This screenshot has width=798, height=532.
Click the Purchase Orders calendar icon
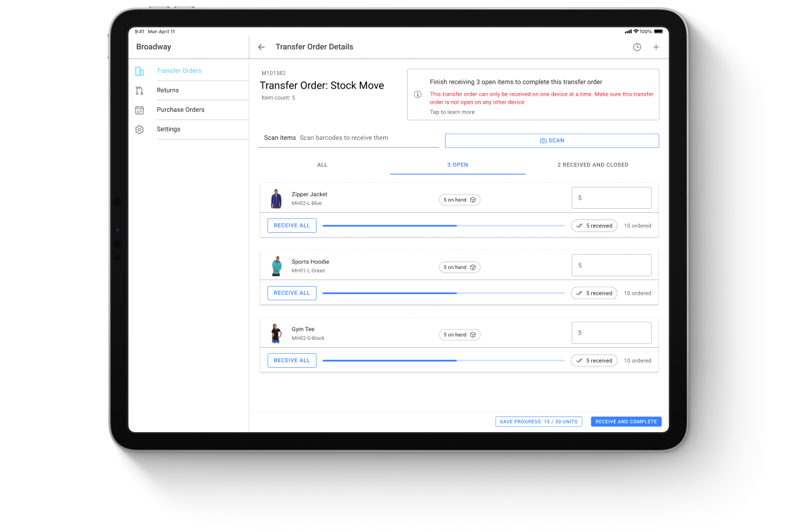(x=139, y=110)
